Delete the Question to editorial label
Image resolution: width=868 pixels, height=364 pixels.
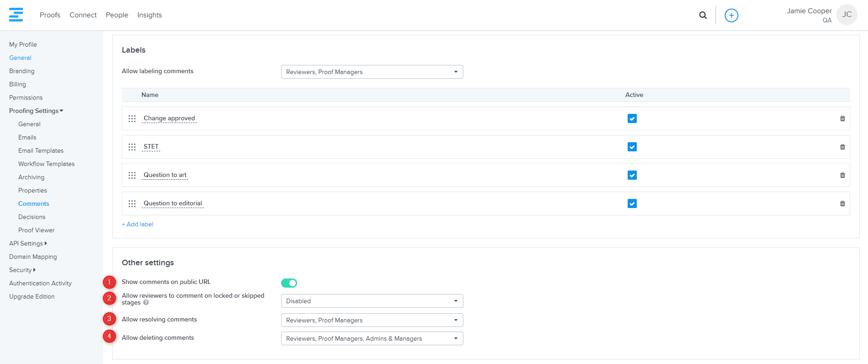pos(842,203)
